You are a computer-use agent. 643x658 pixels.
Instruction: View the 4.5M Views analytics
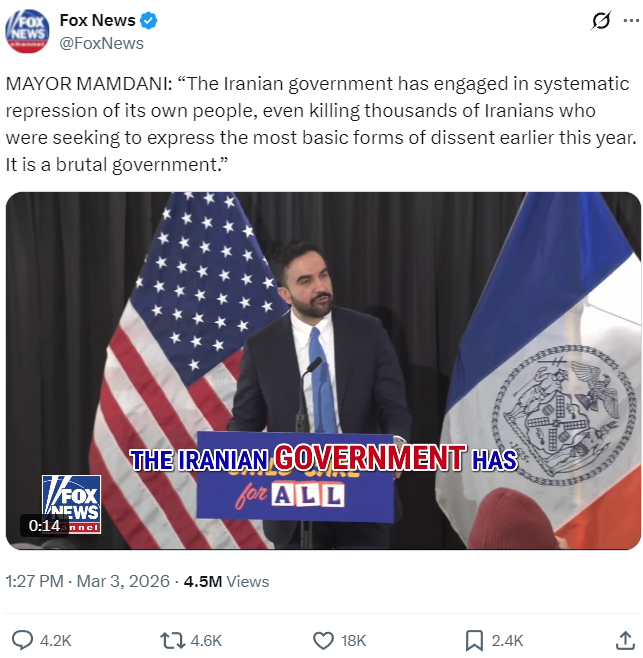click(x=226, y=581)
